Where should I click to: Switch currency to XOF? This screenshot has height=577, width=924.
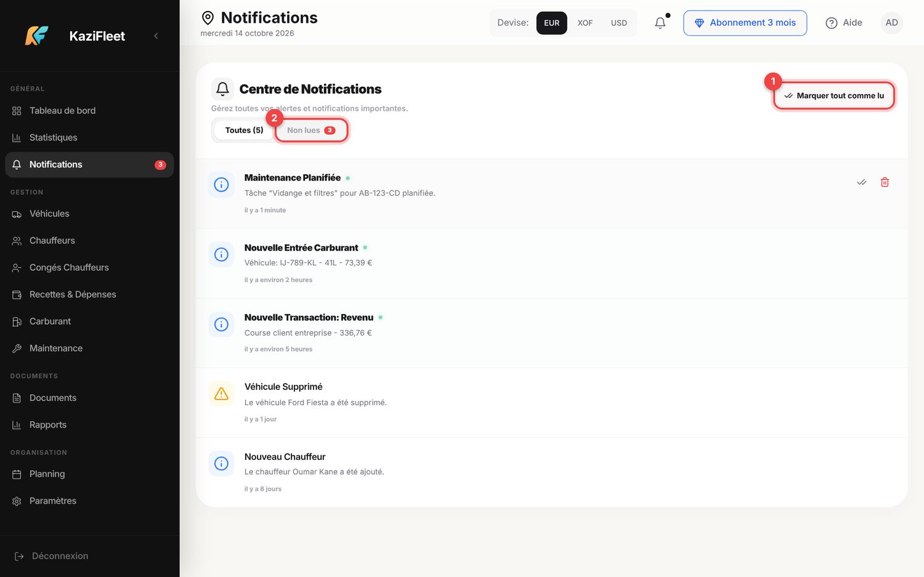click(x=585, y=23)
